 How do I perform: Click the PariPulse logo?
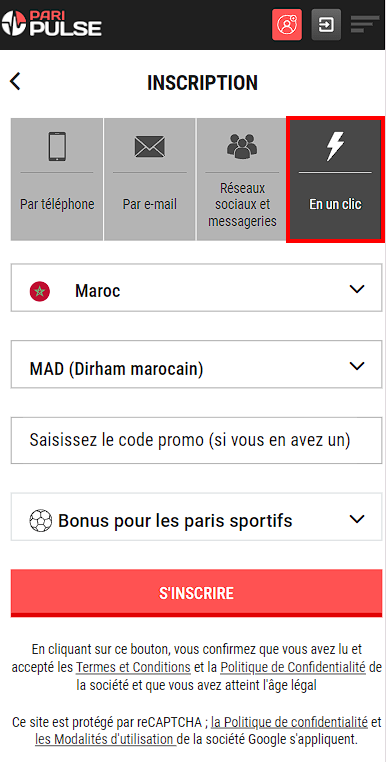click(x=52, y=24)
